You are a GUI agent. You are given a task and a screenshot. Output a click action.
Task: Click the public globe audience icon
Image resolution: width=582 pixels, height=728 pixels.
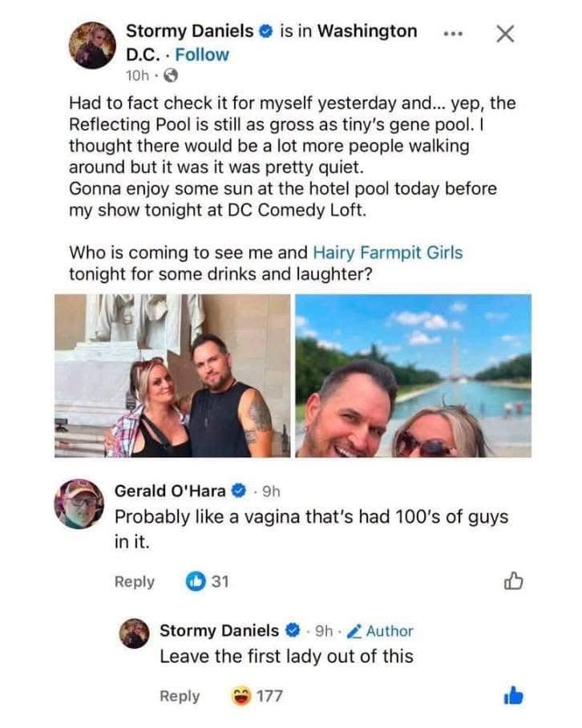pos(172,75)
